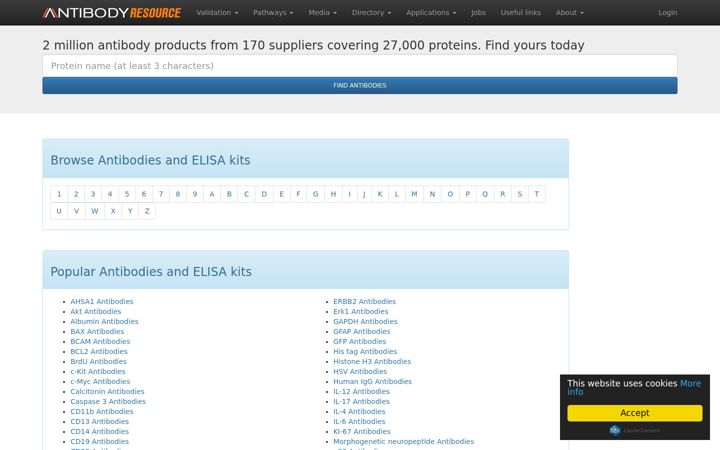The height and width of the screenshot is (450, 720).
Task: View c-Myc Antibodies
Action: click(x=100, y=382)
